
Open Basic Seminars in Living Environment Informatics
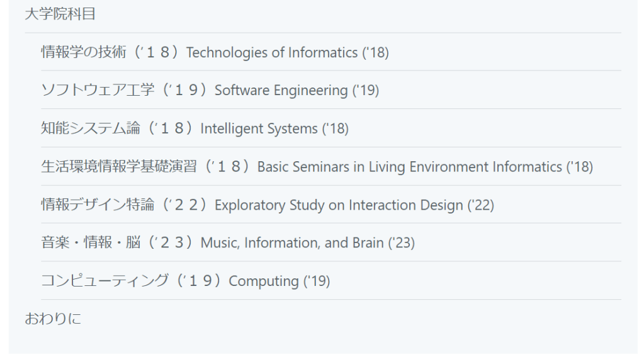[x=409, y=167]
